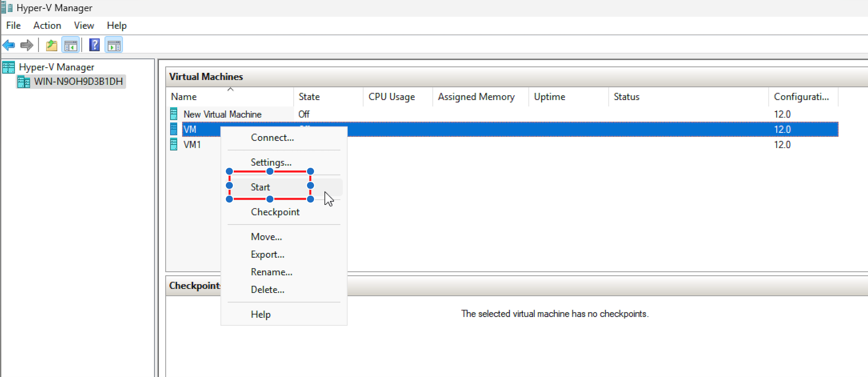Click the New Virtual Machine row icon
Screen dimensions: 868x377
(174, 114)
